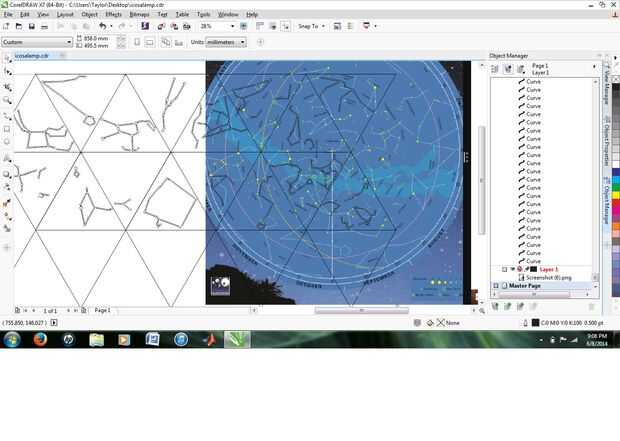
Task: Click the page width field 858.0 mm
Action: (x=96, y=39)
